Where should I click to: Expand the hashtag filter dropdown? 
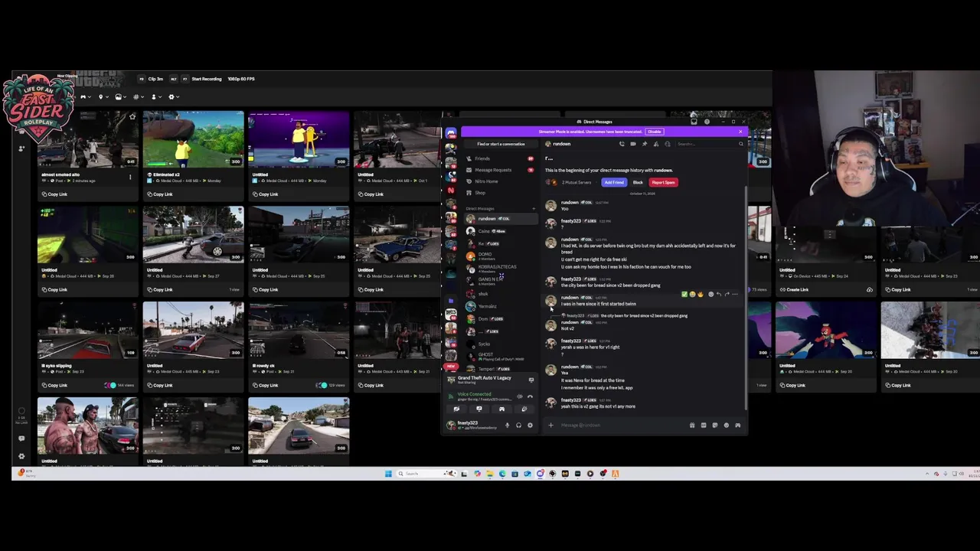(139, 97)
